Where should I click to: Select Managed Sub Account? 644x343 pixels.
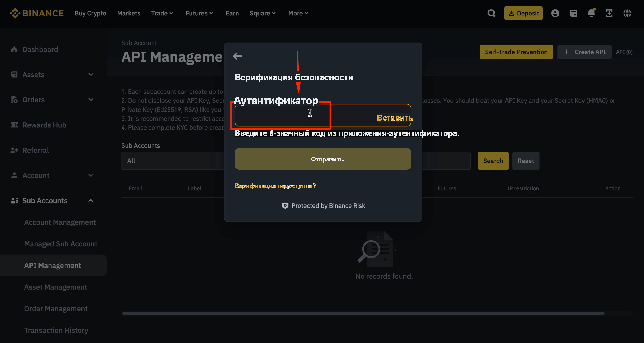tap(61, 244)
